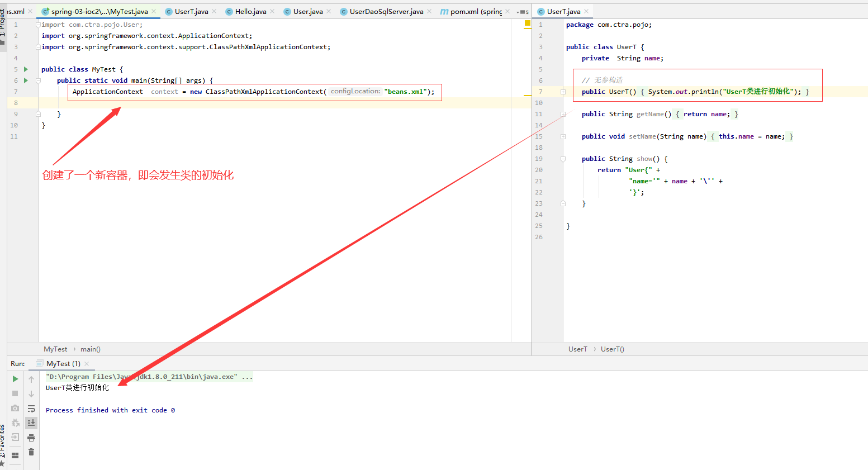Click the yellow inspection indicator in MyTest editor
Image resolution: width=868 pixels, height=470 pixels.
click(527, 23)
